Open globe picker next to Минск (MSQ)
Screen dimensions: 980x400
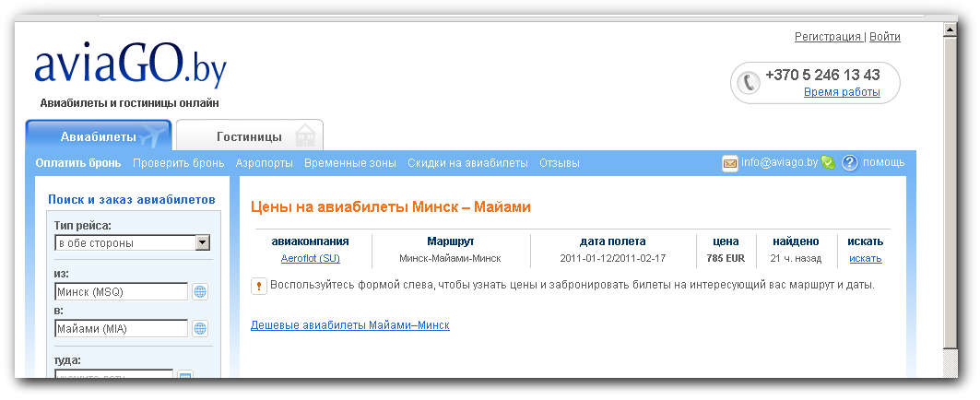tap(200, 292)
